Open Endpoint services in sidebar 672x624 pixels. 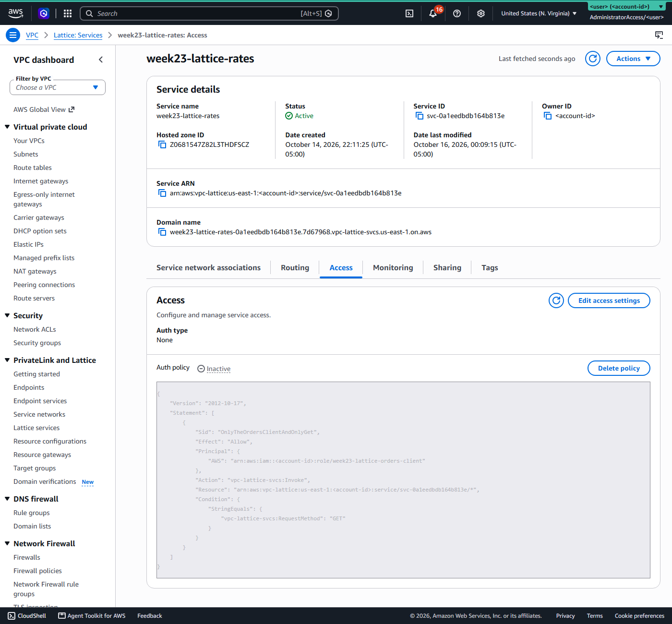click(x=40, y=401)
